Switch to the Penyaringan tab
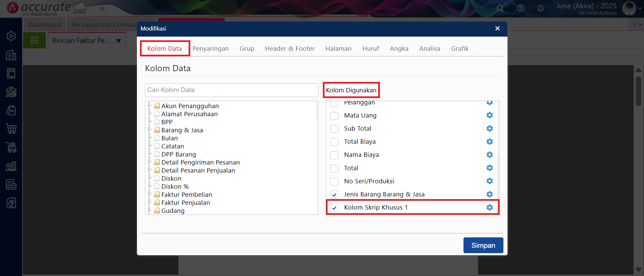 coord(211,48)
